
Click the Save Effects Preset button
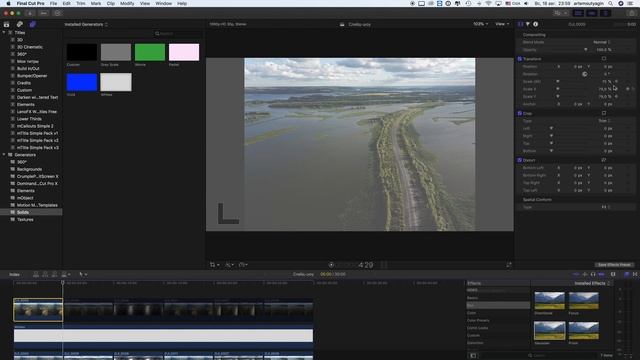(x=614, y=265)
